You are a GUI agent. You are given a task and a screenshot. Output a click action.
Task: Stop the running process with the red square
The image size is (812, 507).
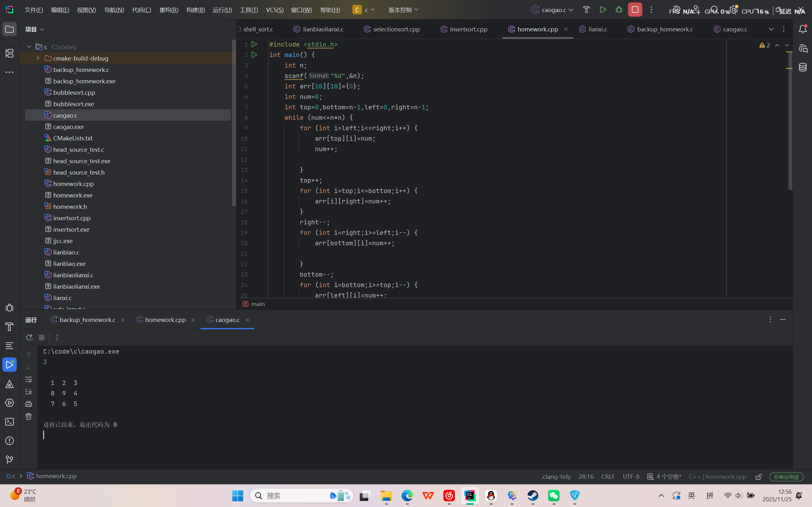(635, 10)
